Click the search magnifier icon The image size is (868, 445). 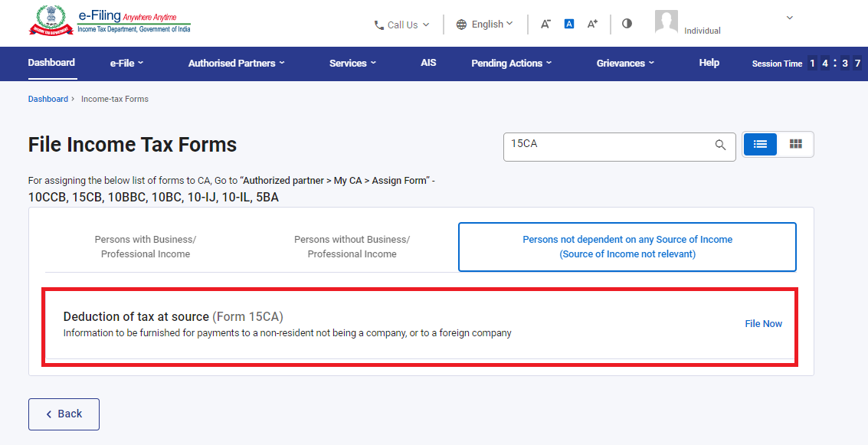(x=720, y=146)
